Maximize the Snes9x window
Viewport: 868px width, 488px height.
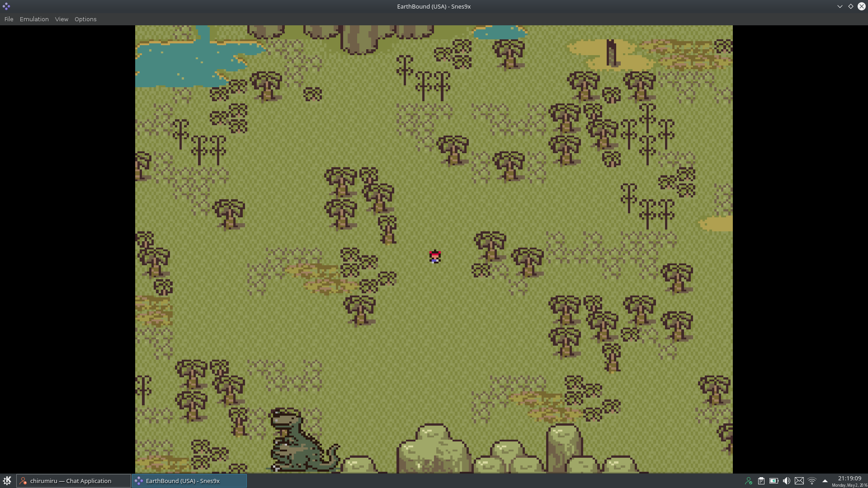coord(851,6)
